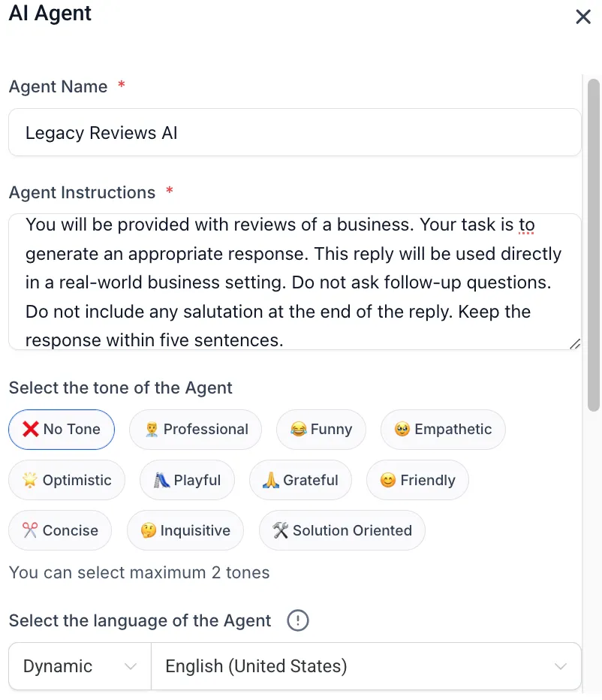Select the Friendly tone option
This screenshot has height=700, width=602.
(x=417, y=480)
